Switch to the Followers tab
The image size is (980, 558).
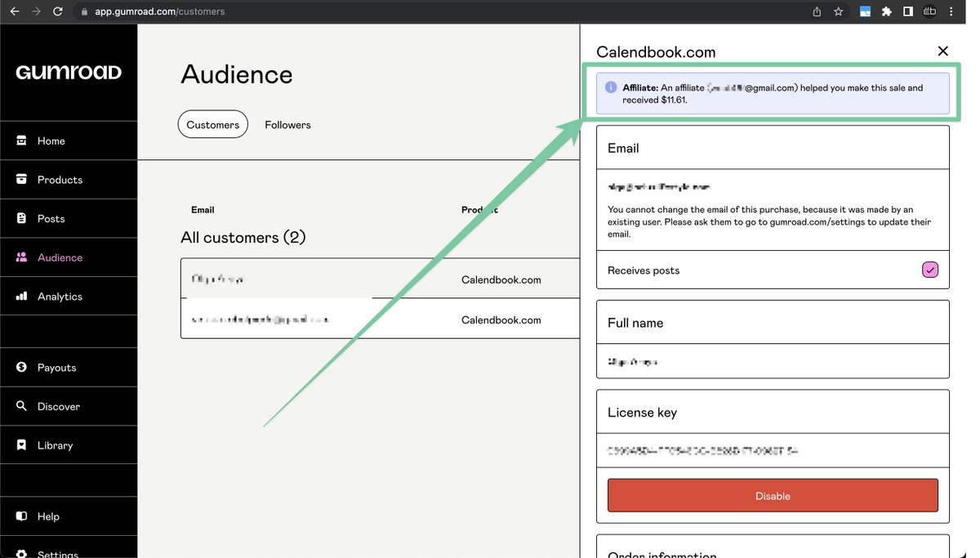coord(287,125)
